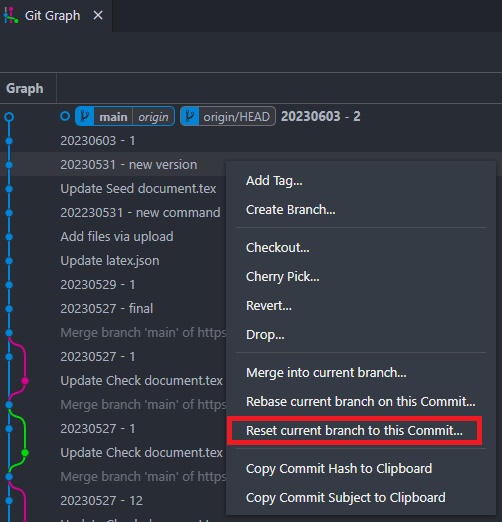Select commit '202230531 - new command'
Image resolution: width=502 pixels, height=522 pixels.
tap(140, 213)
